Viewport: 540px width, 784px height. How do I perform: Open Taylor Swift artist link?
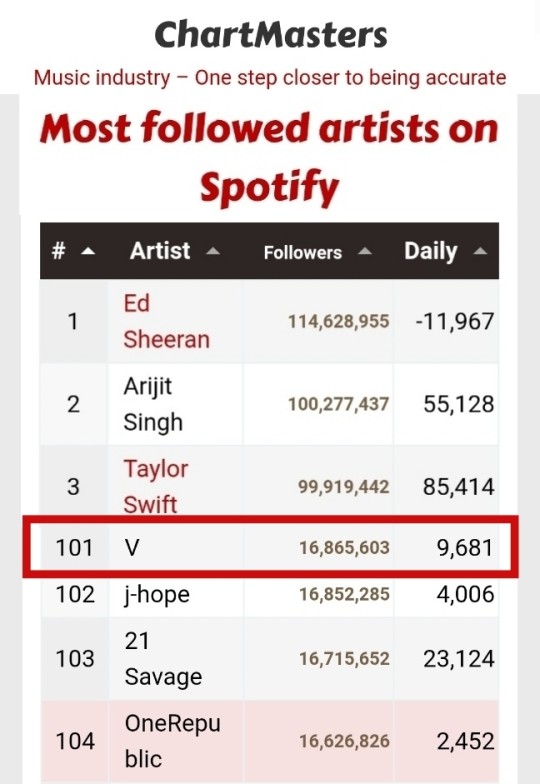click(x=156, y=486)
